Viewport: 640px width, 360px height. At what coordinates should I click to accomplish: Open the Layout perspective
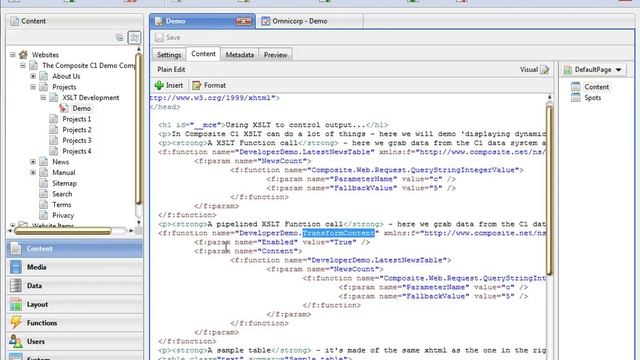75,304
